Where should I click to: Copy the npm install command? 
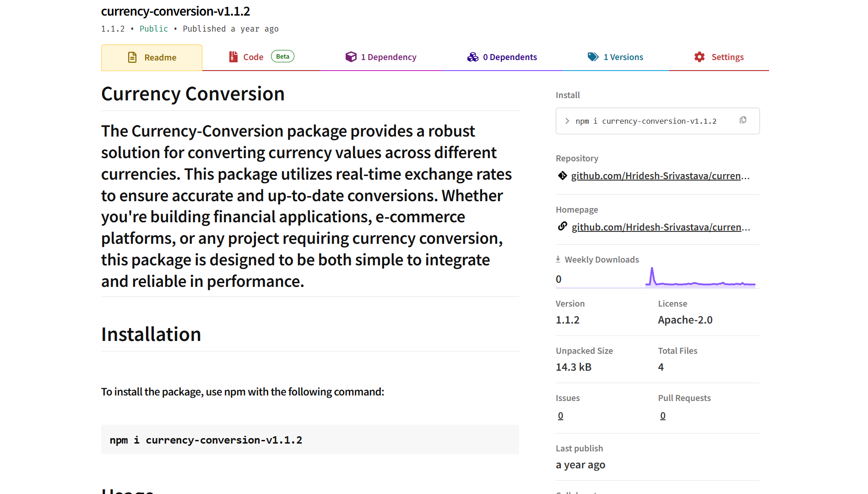(743, 120)
